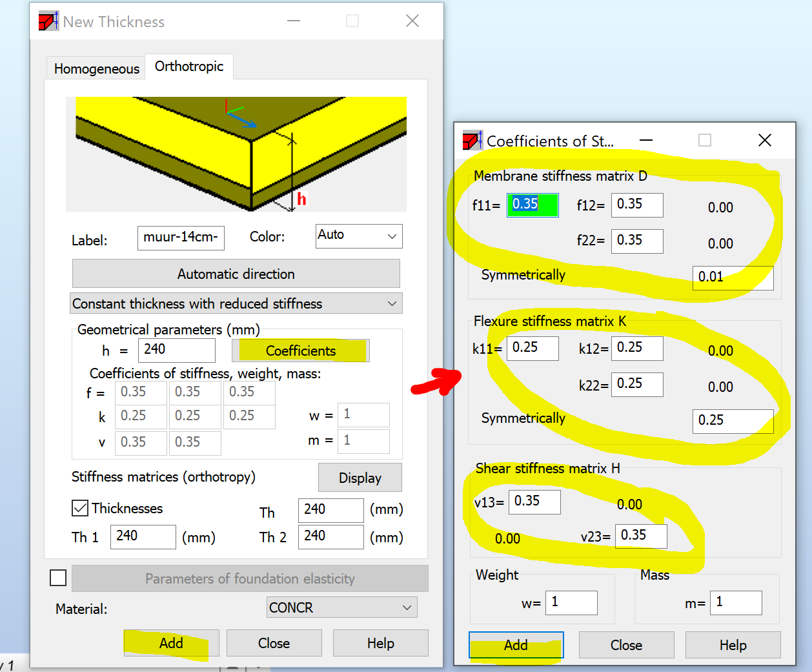Click Help in New Thickness dialog

click(380, 643)
